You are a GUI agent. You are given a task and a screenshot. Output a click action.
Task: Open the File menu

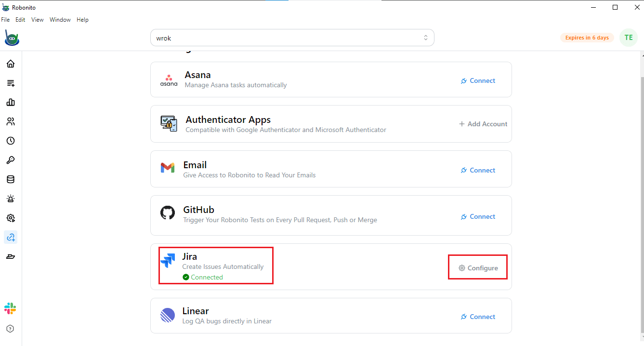point(5,20)
